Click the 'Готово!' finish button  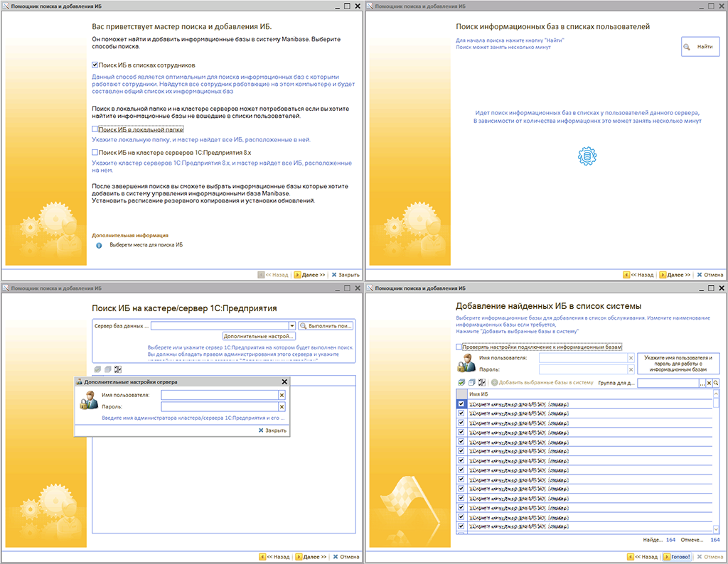point(677,556)
